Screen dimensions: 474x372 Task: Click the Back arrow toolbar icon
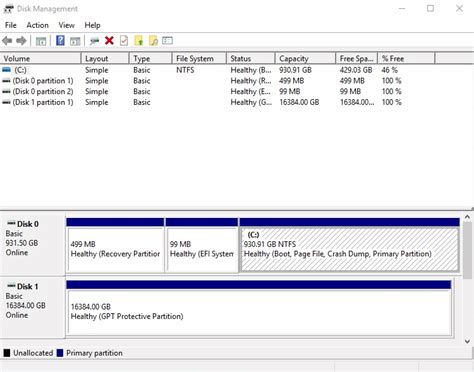pyautogui.click(x=7, y=41)
